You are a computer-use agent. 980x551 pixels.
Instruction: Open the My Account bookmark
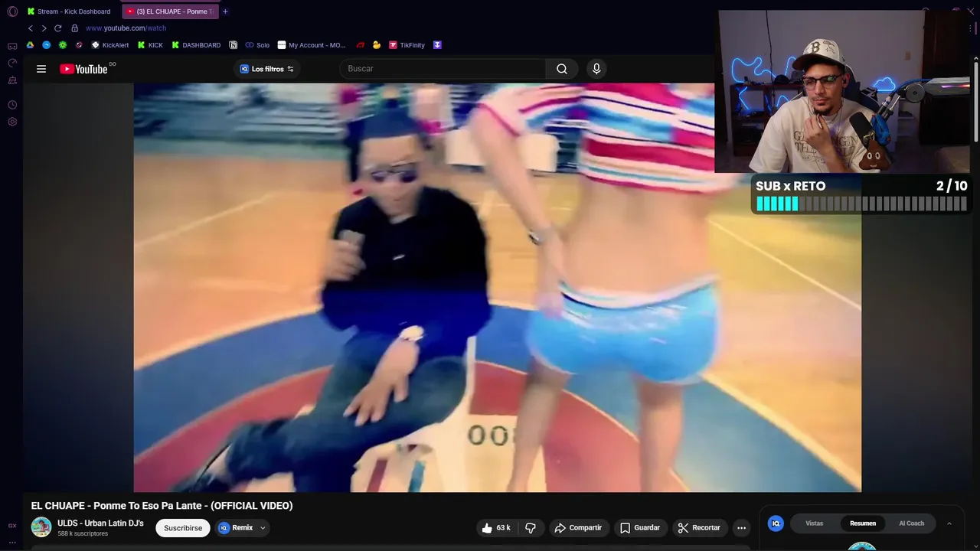coord(312,45)
